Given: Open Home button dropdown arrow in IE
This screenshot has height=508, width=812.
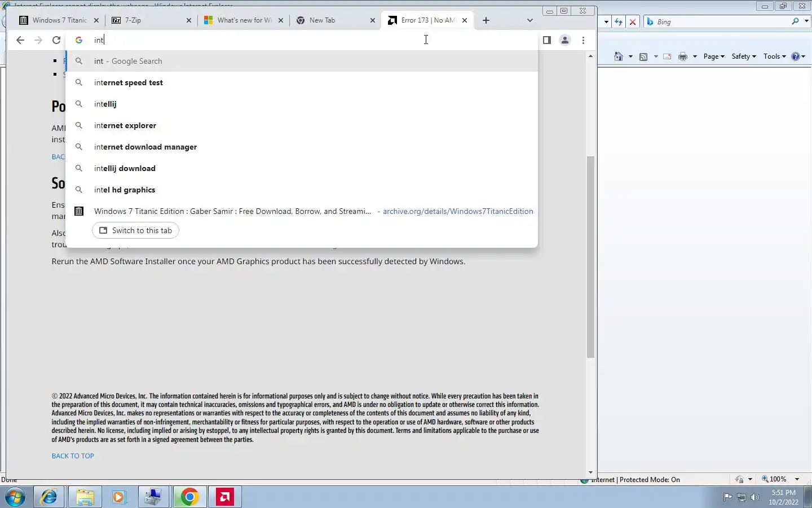Looking at the screenshot, I should coord(630,56).
